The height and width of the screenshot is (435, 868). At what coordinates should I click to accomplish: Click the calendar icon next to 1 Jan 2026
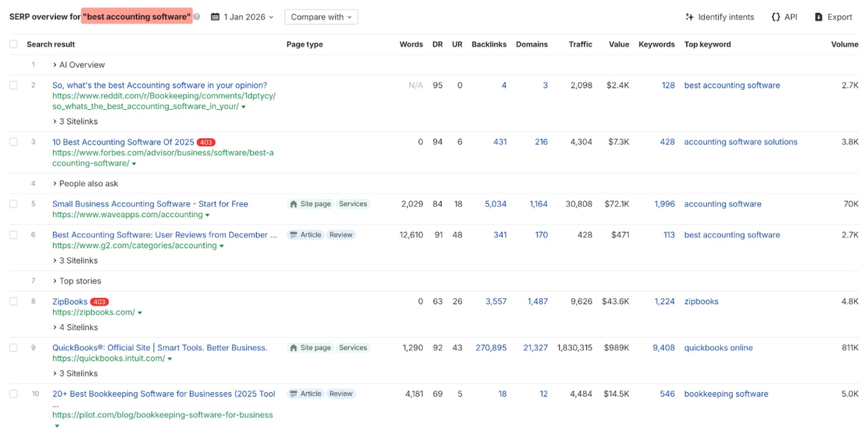(x=215, y=17)
